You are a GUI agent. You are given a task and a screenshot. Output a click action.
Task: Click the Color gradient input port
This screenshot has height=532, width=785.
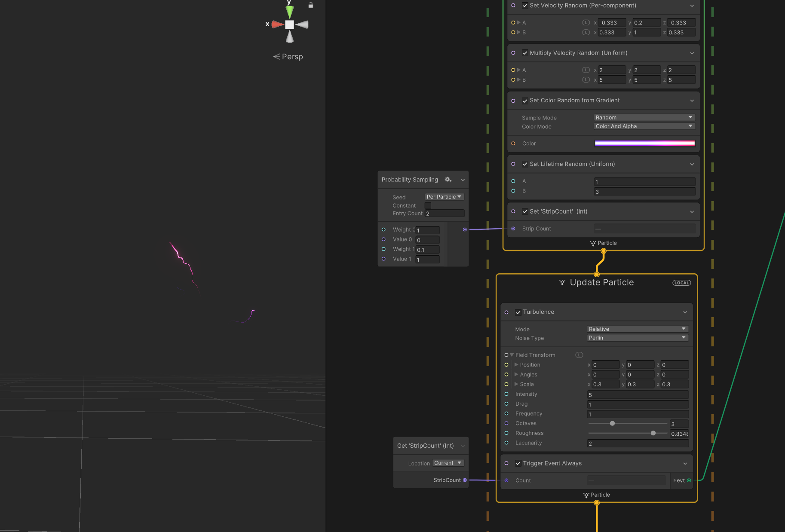click(x=513, y=144)
